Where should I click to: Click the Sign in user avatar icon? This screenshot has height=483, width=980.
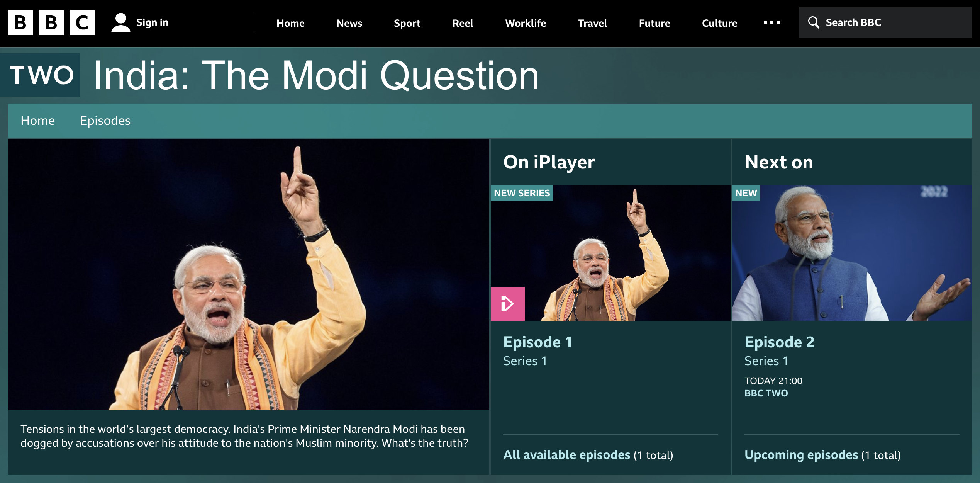120,22
